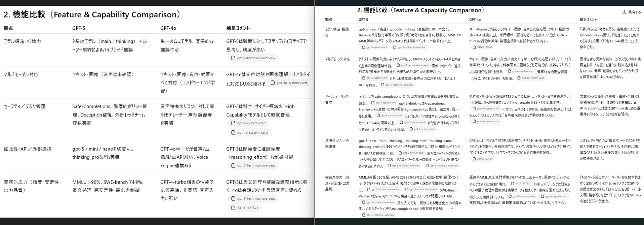The height and width of the screenshot is (225, 644).
Task: Open gpt-5-system-card chip before また迎合行動
Action: (x=412, y=122)
